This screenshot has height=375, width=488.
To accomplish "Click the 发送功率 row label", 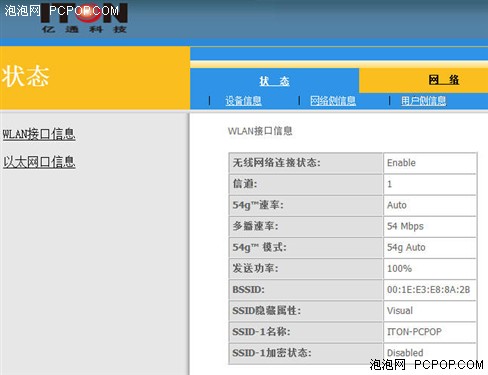I will 255,268.
